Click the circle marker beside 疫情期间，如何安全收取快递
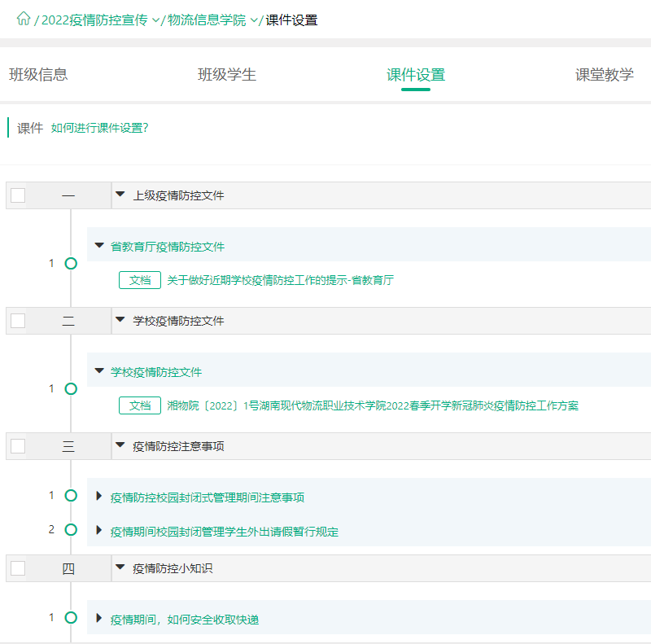The width and height of the screenshot is (651, 644). click(71, 618)
